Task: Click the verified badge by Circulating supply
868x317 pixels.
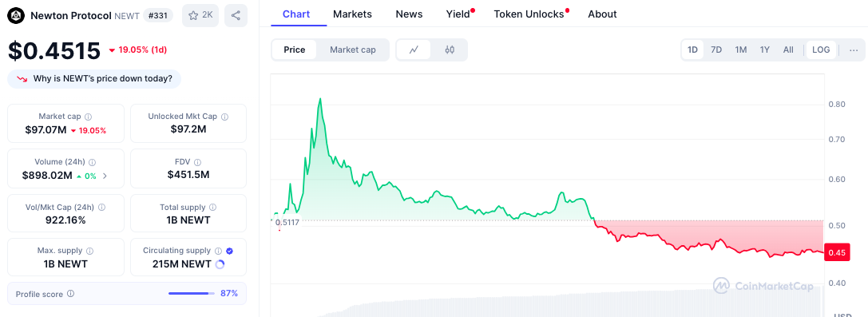Action: pyautogui.click(x=230, y=251)
